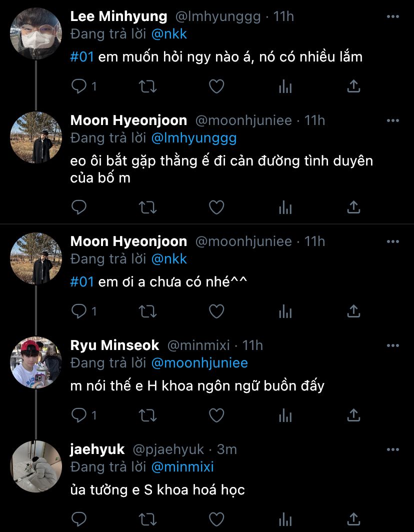
Task: Retweet Moon Hyeonjoon's reply to @lmhyunggg
Action: click(147, 206)
